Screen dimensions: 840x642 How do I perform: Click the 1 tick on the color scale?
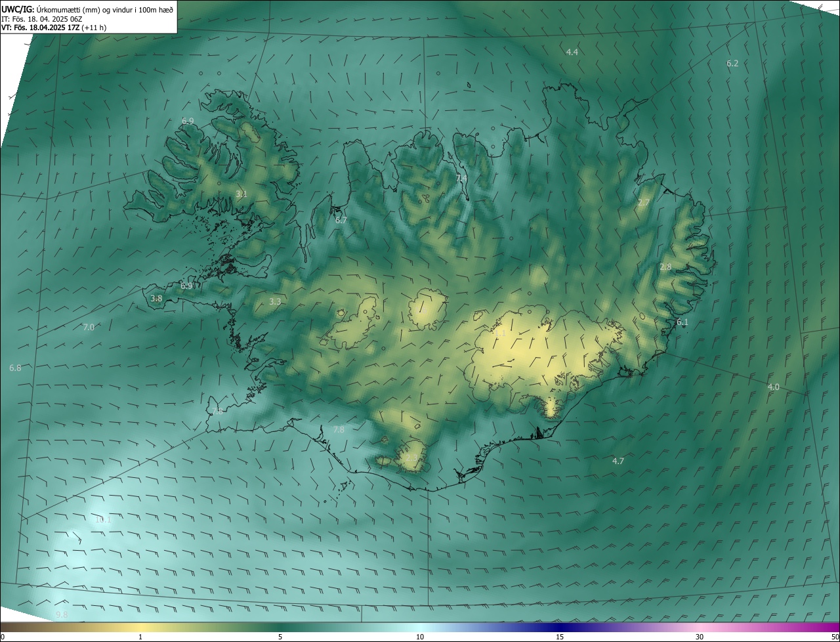tap(140, 637)
